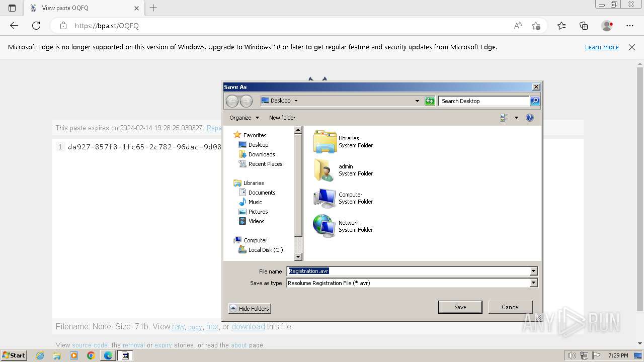Refresh the Desktop location with green arrows icon
The image size is (644, 362).
point(430,101)
